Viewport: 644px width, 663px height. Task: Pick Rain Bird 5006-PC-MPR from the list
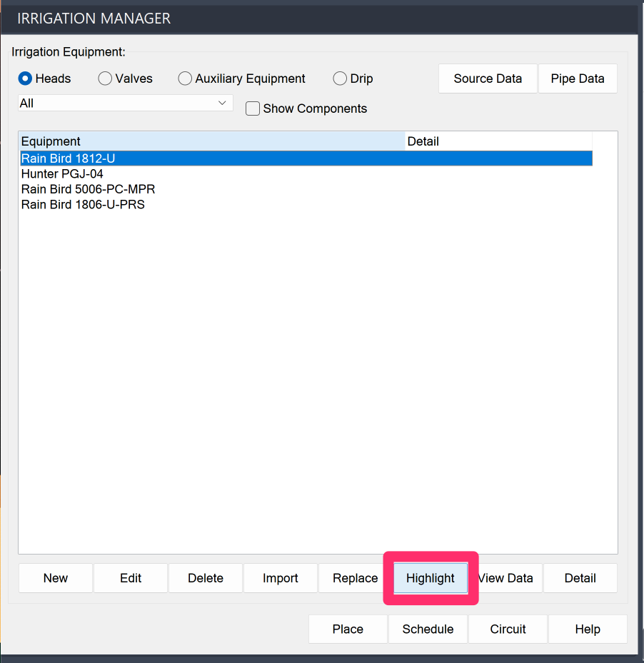(x=306, y=189)
